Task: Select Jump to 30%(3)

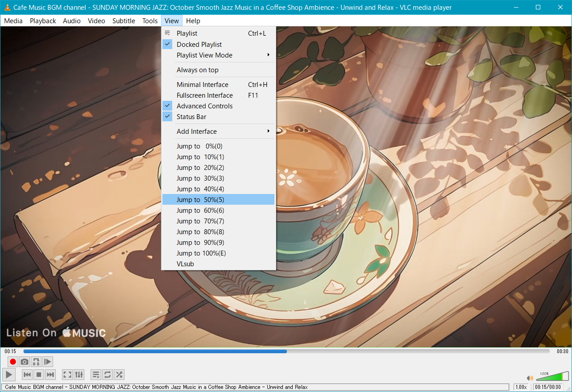Action: pyautogui.click(x=218, y=178)
